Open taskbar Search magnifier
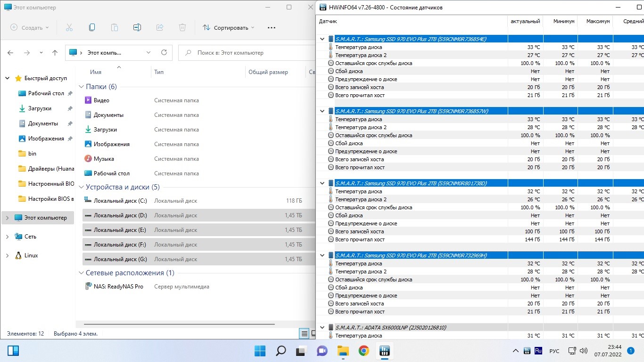Image resolution: width=644 pixels, height=362 pixels. [x=281, y=351]
